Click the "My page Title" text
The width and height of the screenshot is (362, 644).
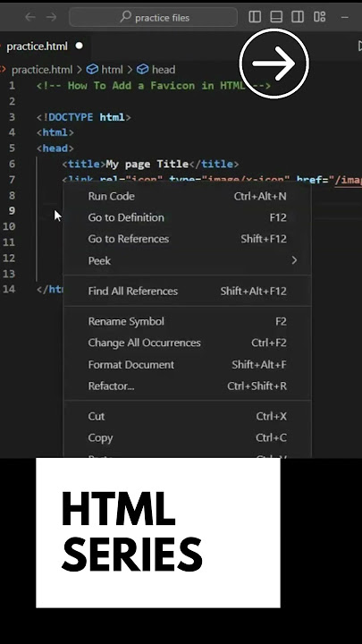pos(147,164)
